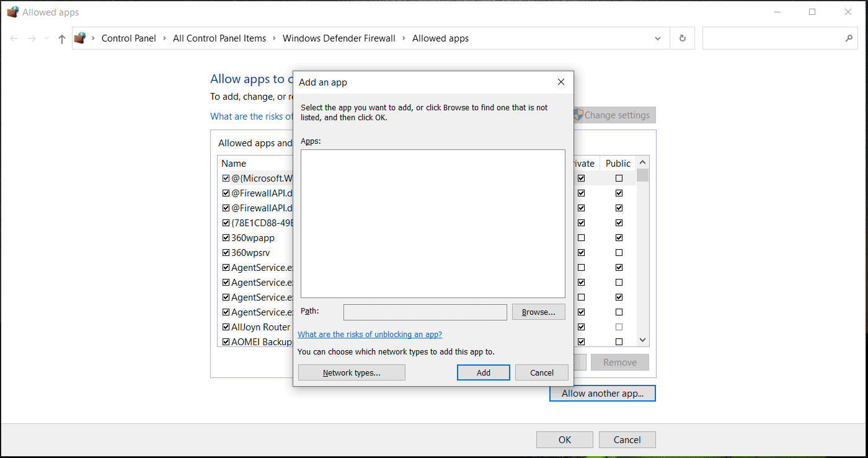Enable Public for @{Microsoft.W row
Image resolution: width=868 pixels, height=458 pixels.
click(619, 178)
